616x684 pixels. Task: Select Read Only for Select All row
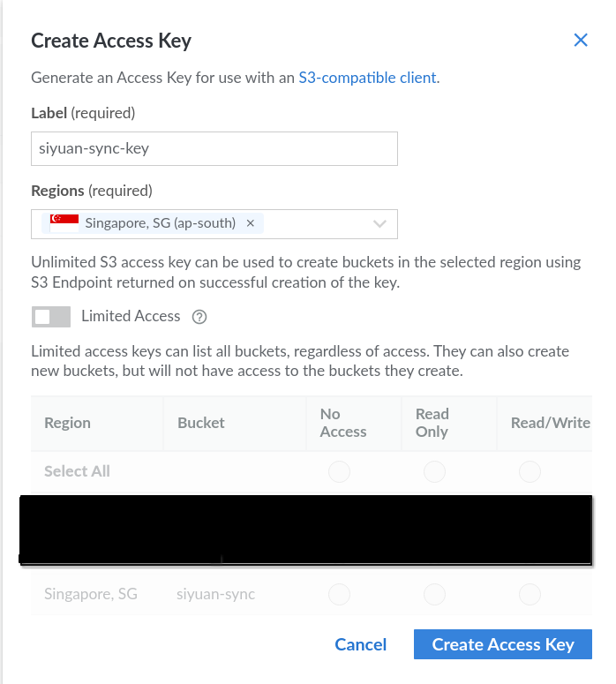click(434, 472)
